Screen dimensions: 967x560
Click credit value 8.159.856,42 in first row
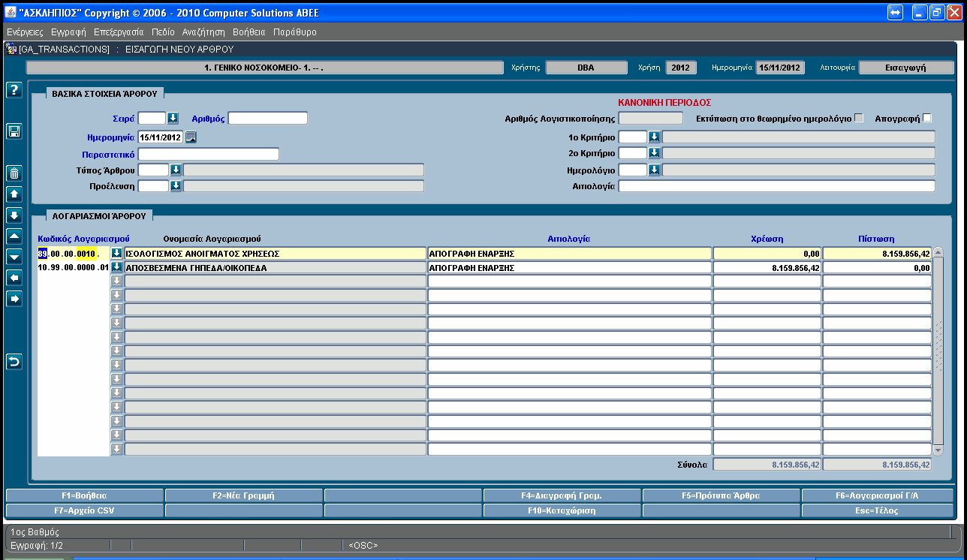click(877, 254)
